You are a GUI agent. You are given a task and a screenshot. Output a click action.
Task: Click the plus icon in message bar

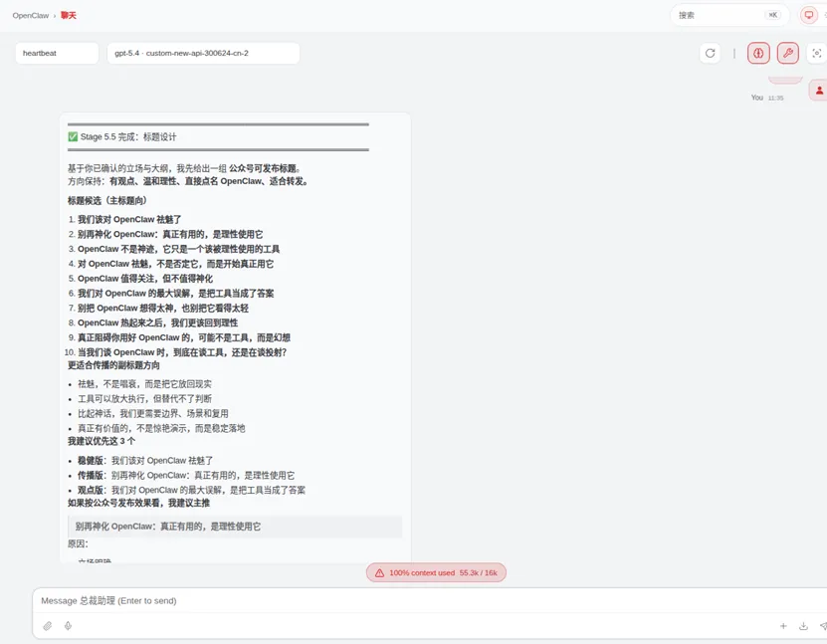[783, 626]
